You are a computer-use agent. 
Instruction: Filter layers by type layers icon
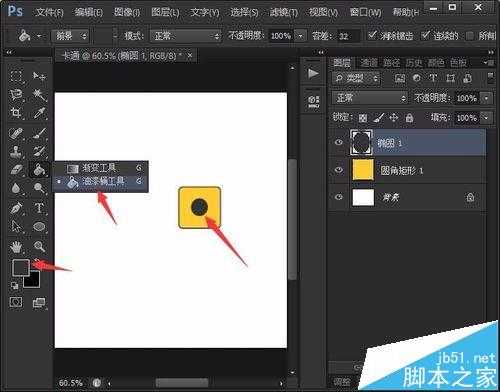coord(433,78)
